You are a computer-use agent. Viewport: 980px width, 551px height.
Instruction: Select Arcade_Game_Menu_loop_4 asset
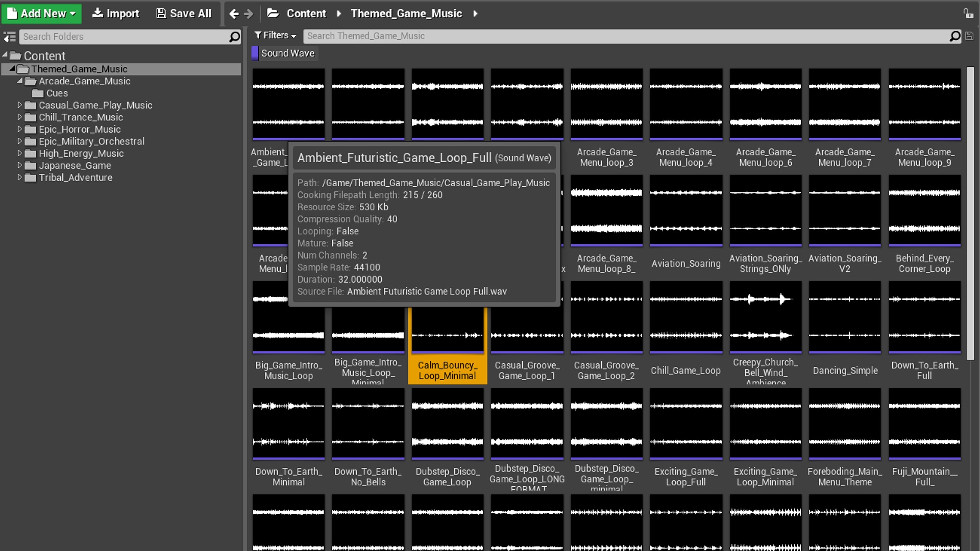[685, 118]
